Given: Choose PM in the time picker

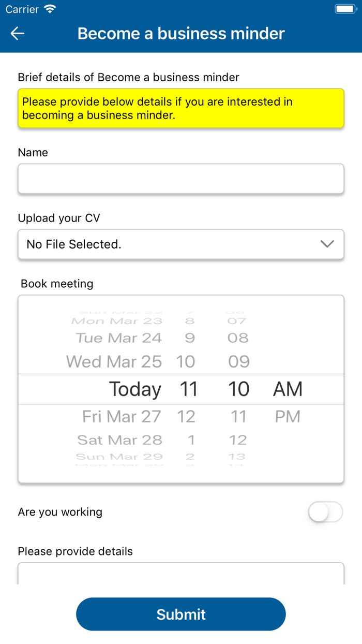Looking at the screenshot, I should [288, 416].
